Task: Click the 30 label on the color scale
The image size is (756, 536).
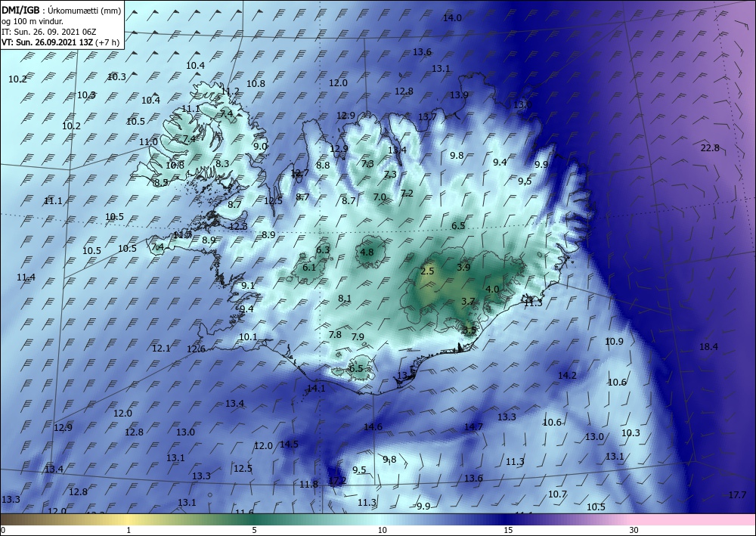Action: pos(634,530)
